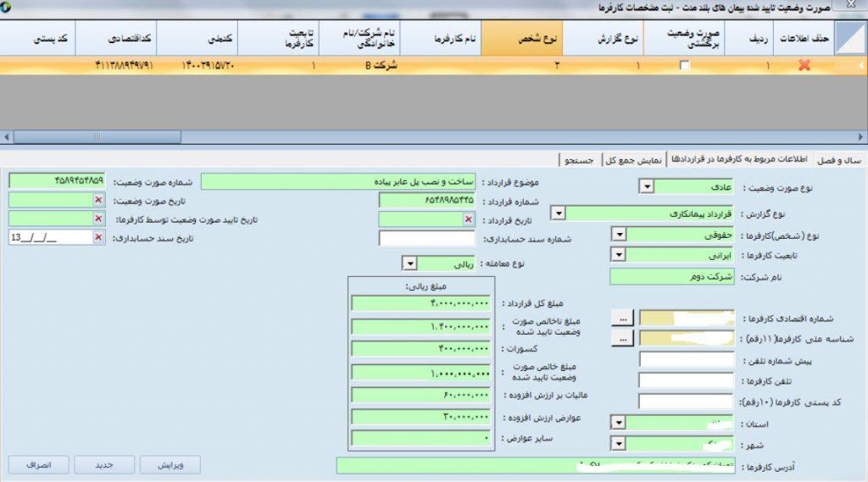Open the استان dropdown list
The height and width of the screenshot is (482, 868).
(x=618, y=422)
